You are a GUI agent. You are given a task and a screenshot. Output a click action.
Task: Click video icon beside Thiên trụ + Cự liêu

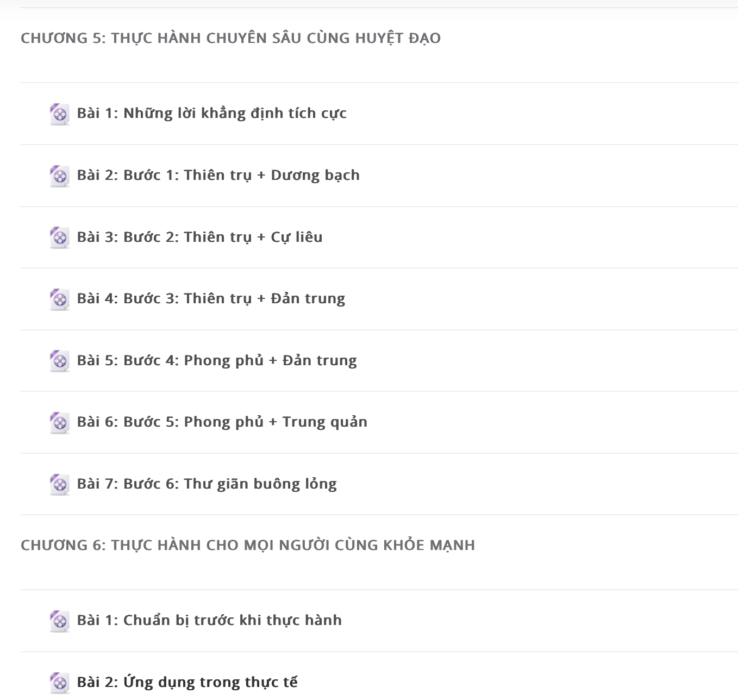pyautogui.click(x=60, y=237)
